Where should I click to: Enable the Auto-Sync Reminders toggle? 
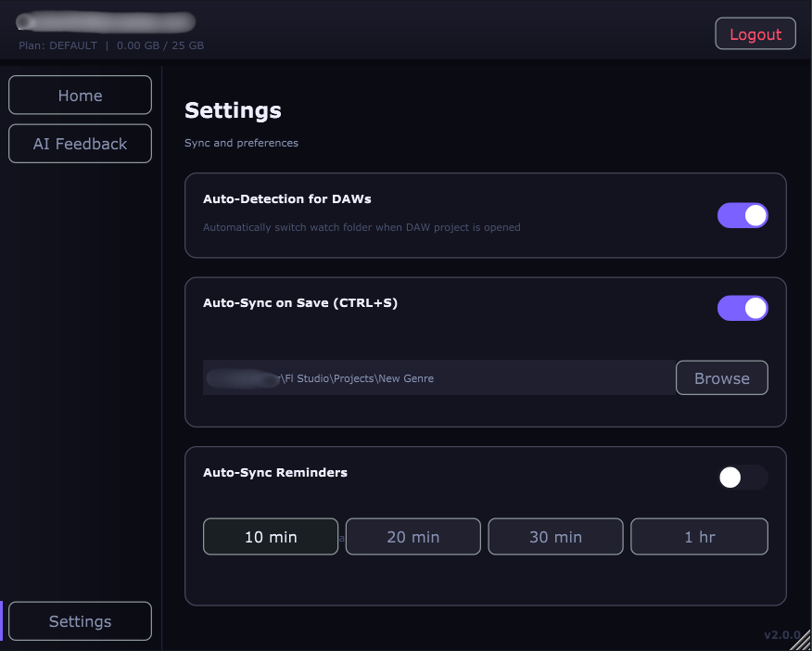point(742,478)
